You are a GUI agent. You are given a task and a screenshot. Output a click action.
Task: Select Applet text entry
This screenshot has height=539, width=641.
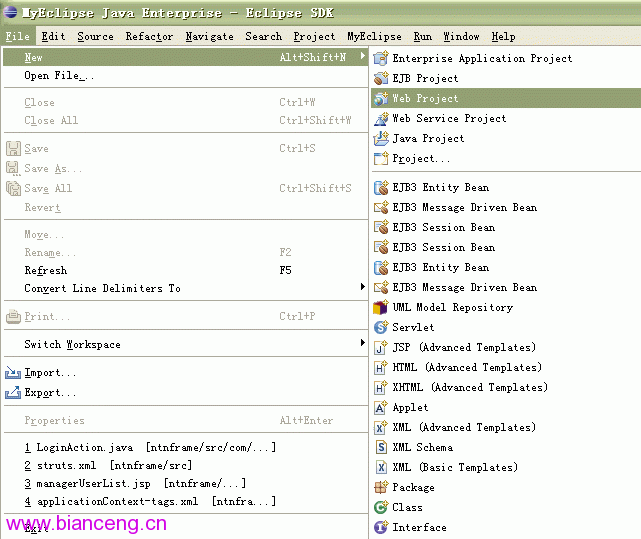pos(410,407)
